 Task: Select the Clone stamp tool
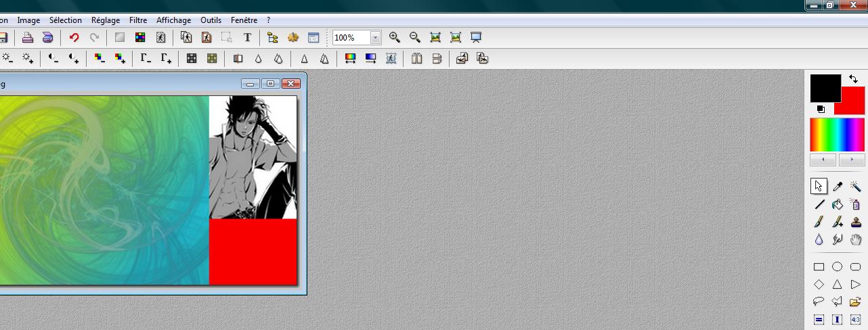tap(856, 222)
